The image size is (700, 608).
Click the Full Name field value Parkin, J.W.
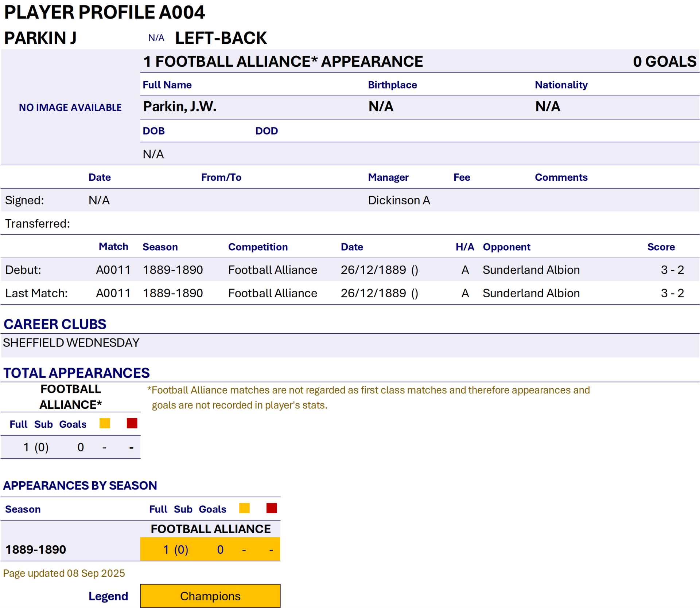pyautogui.click(x=180, y=107)
